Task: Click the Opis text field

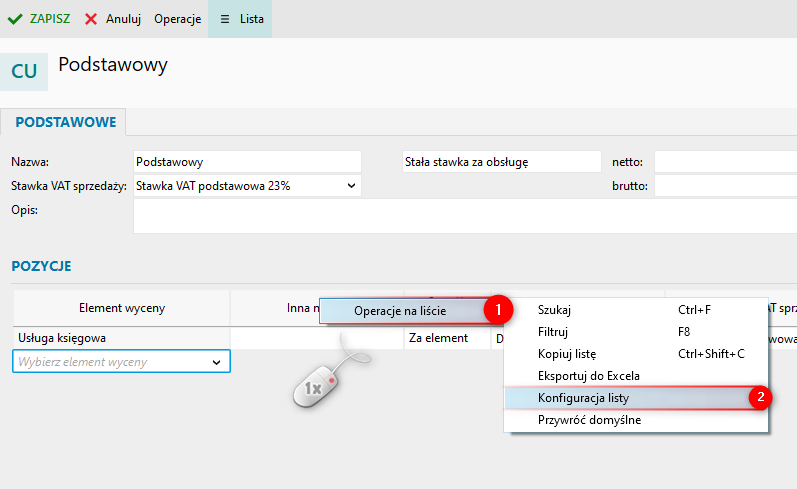Action: tap(460, 215)
